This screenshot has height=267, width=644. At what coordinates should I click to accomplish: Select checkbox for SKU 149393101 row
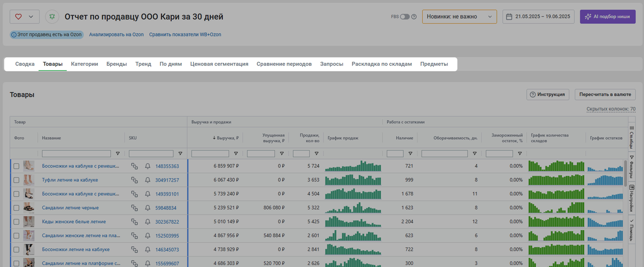coord(16,194)
